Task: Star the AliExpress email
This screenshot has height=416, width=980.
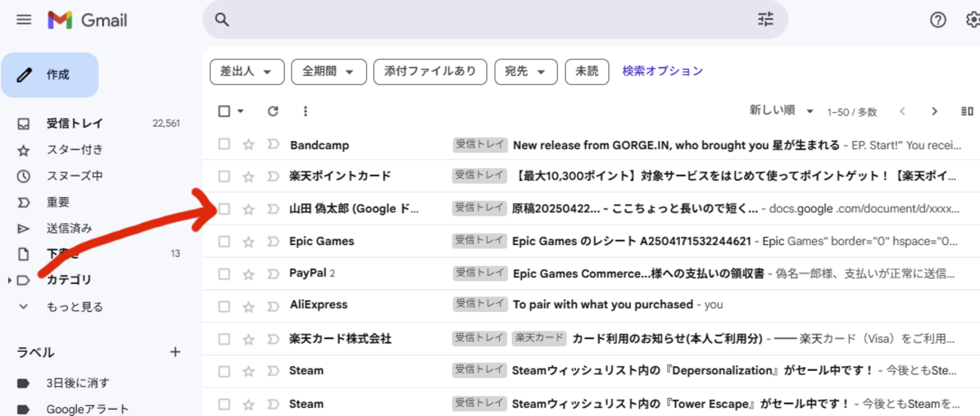Action: click(x=248, y=306)
